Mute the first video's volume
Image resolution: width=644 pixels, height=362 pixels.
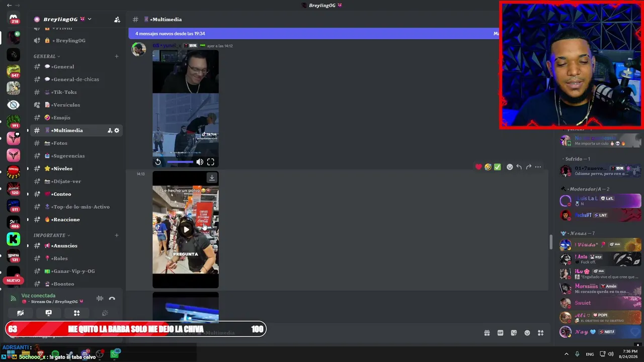click(200, 162)
